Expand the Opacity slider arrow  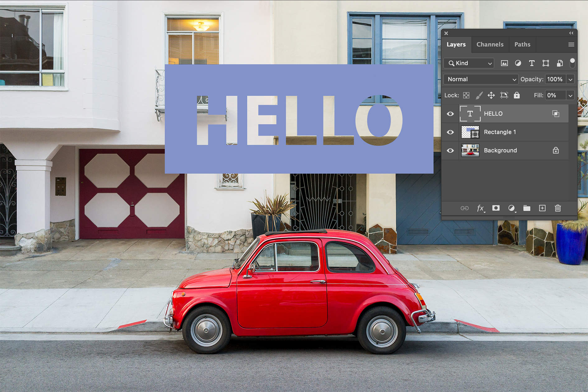[570, 79]
